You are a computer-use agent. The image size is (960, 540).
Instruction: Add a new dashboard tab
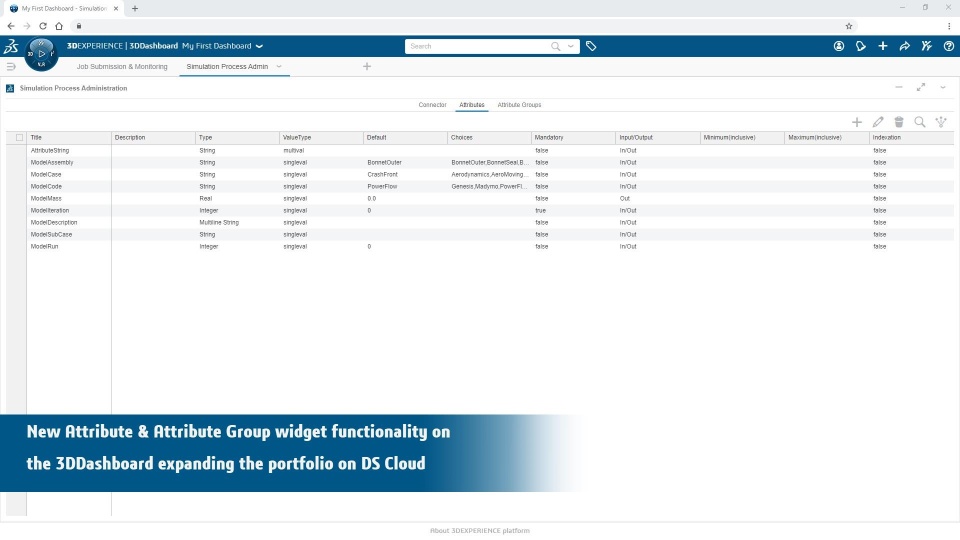[367, 66]
